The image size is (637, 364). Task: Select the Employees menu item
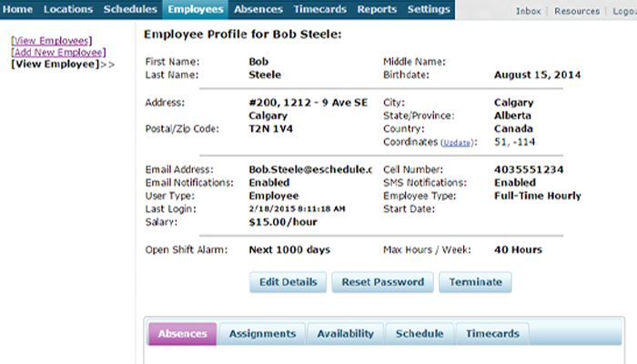[x=196, y=10]
